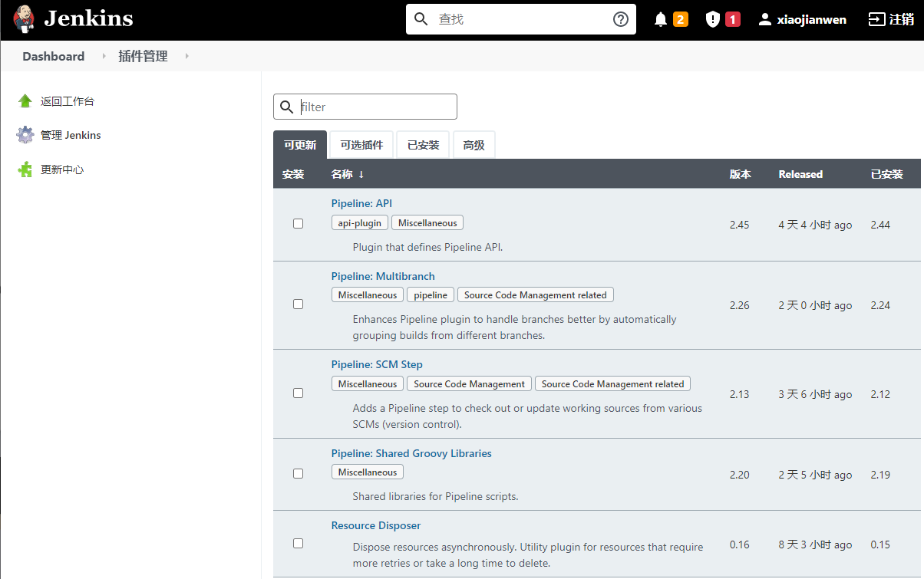Go to Dashboard breadcrumb
The height and width of the screenshot is (579, 924).
pos(54,56)
